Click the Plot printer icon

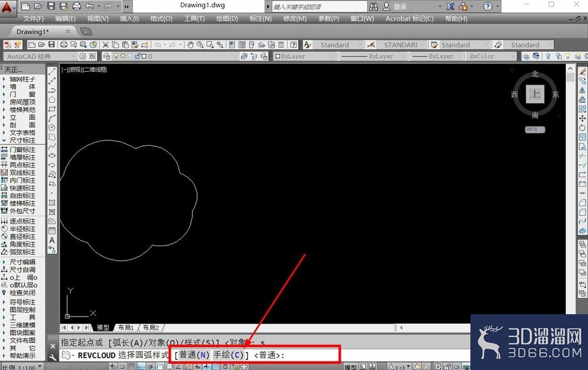(x=64, y=45)
